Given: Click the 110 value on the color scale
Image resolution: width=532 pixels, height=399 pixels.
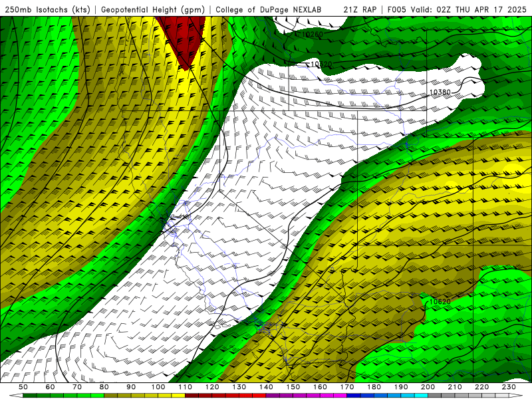Looking at the screenshot, I should tap(186, 387).
